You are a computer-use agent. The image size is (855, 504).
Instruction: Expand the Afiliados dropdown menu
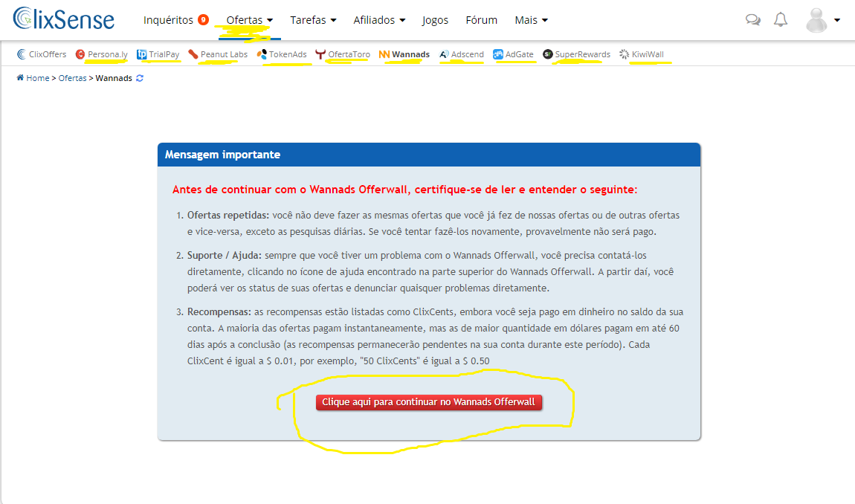pos(379,20)
